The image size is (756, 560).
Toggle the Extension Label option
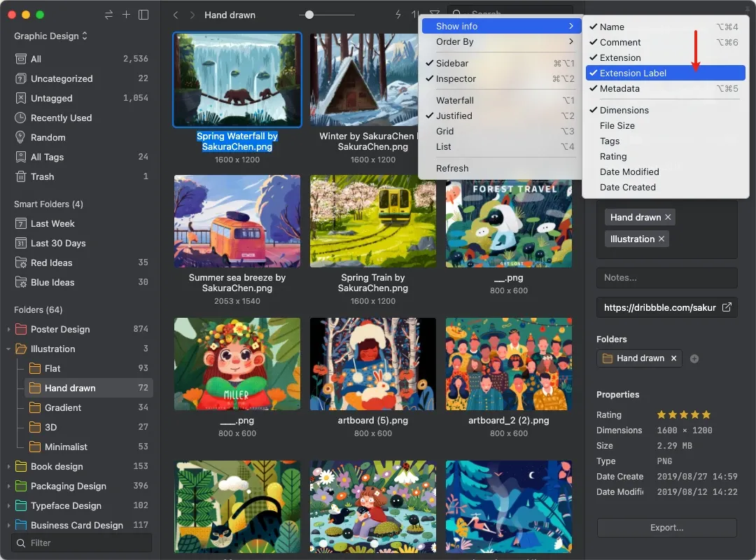pyautogui.click(x=666, y=73)
